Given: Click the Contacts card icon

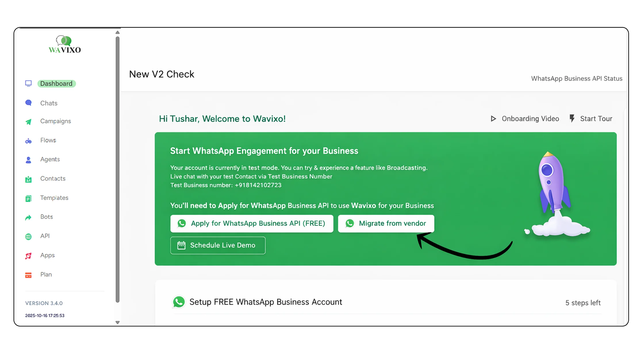Looking at the screenshot, I should (28, 179).
